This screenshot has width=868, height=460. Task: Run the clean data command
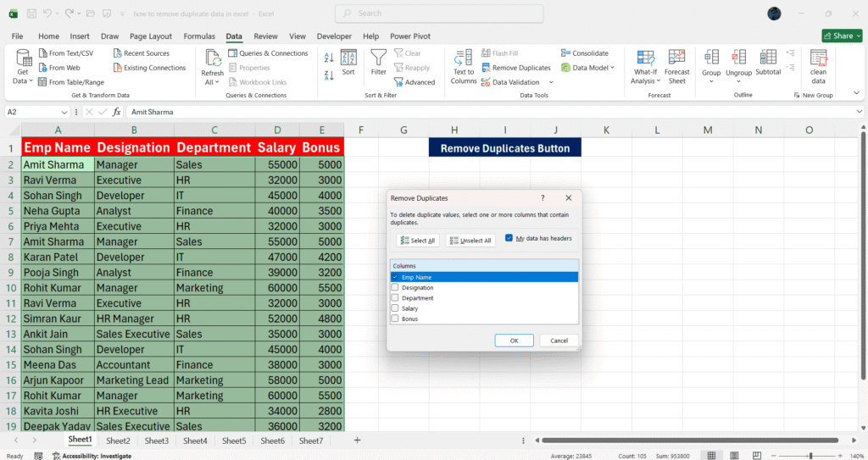(818, 66)
